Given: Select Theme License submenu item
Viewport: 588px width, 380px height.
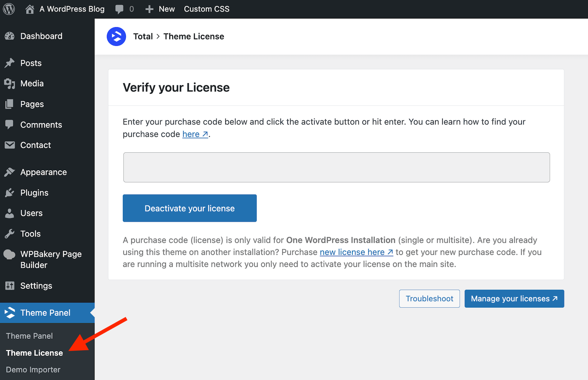Looking at the screenshot, I should click(35, 353).
